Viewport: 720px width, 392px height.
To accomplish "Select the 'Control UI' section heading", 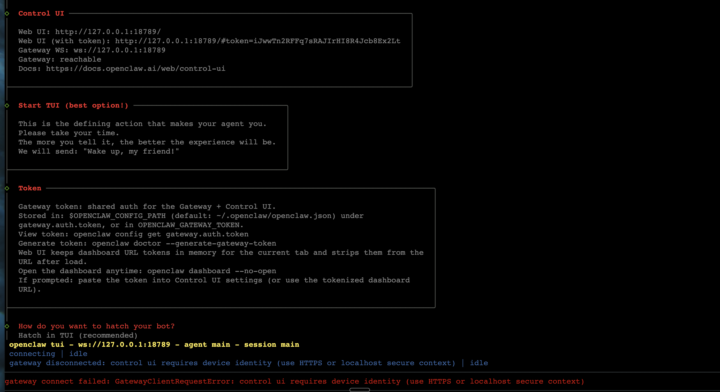I will [x=41, y=13].
